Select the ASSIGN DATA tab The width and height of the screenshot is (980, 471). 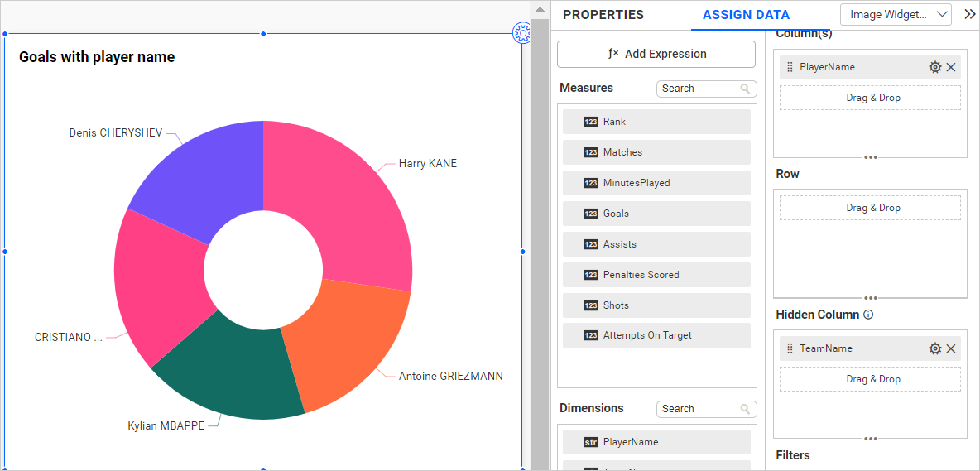tap(746, 15)
